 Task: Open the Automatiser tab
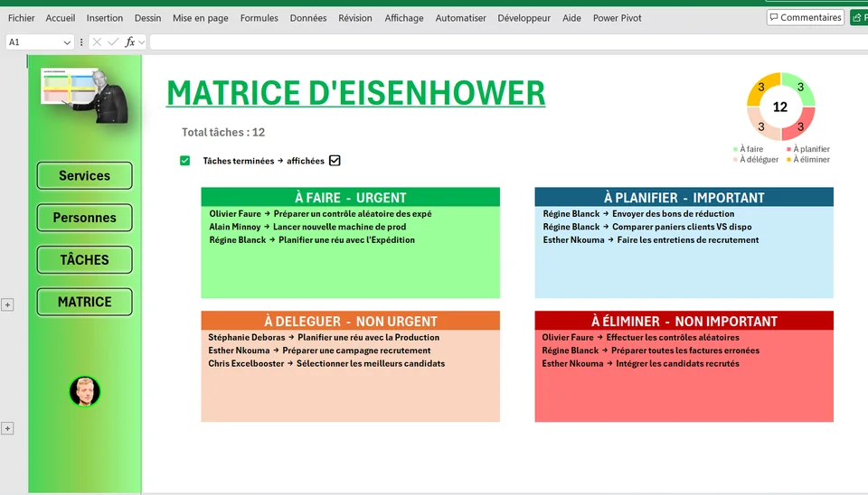click(x=460, y=18)
